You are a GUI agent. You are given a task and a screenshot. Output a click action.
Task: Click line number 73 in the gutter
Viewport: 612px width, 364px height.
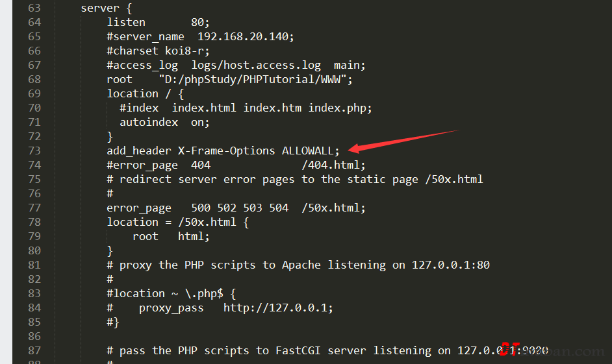(x=34, y=151)
